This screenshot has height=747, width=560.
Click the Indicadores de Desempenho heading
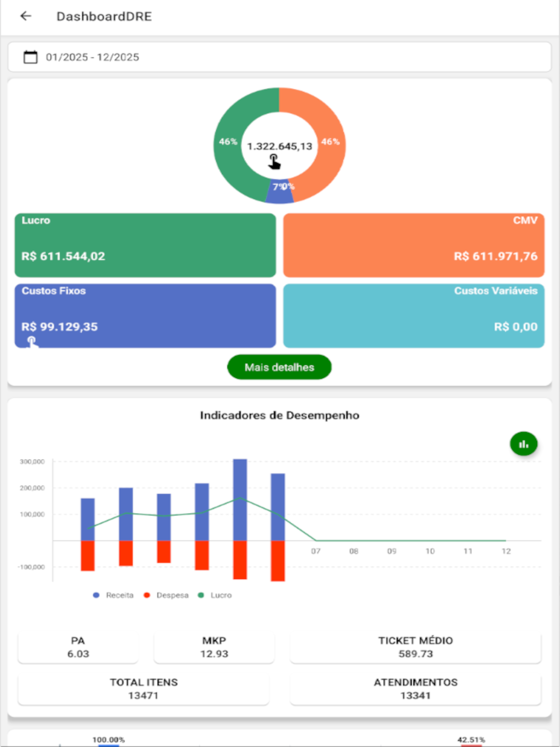[280, 415]
